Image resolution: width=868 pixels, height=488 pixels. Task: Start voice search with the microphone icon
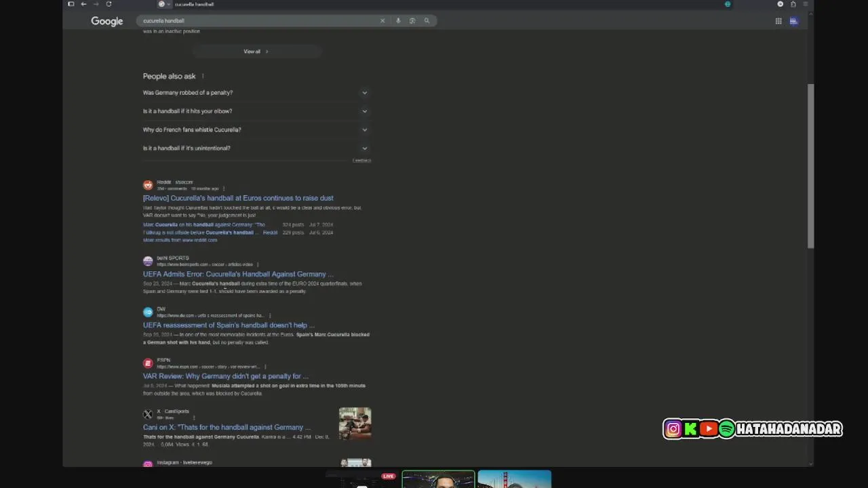point(398,21)
